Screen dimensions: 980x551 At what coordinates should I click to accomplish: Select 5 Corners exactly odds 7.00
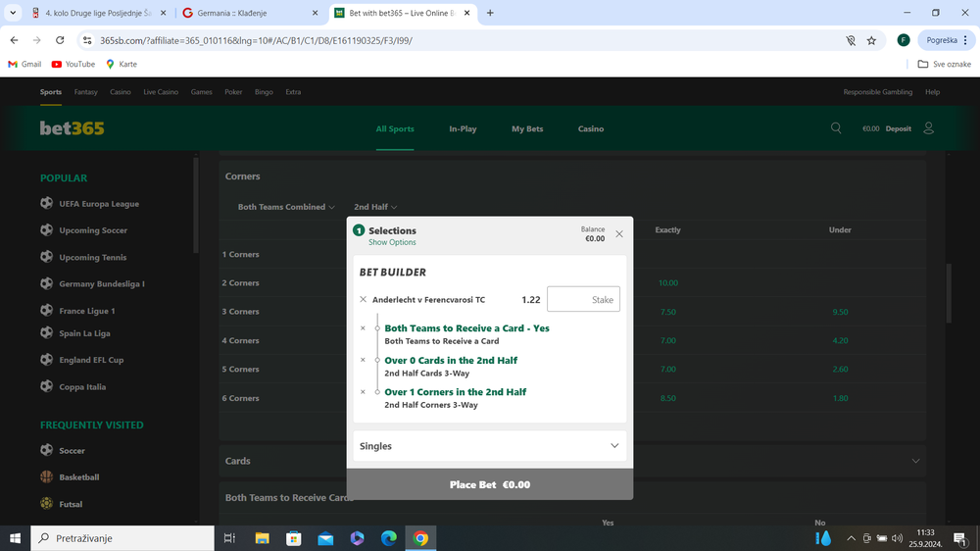[667, 369]
